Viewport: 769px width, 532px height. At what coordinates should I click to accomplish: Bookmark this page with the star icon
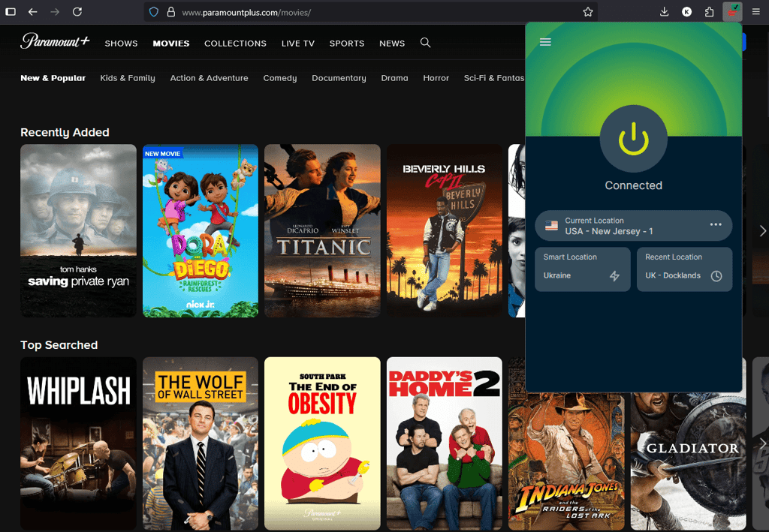(x=587, y=12)
